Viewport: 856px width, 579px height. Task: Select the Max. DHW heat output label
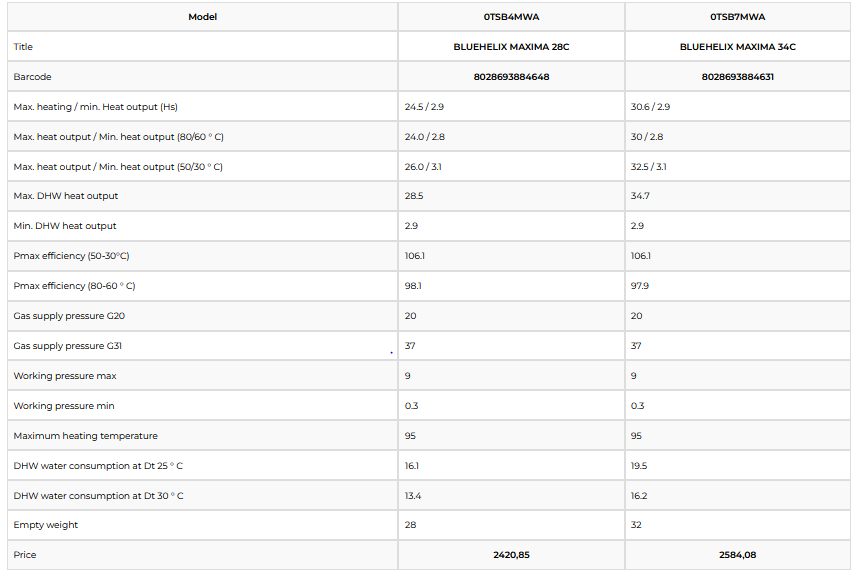tap(65, 196)
